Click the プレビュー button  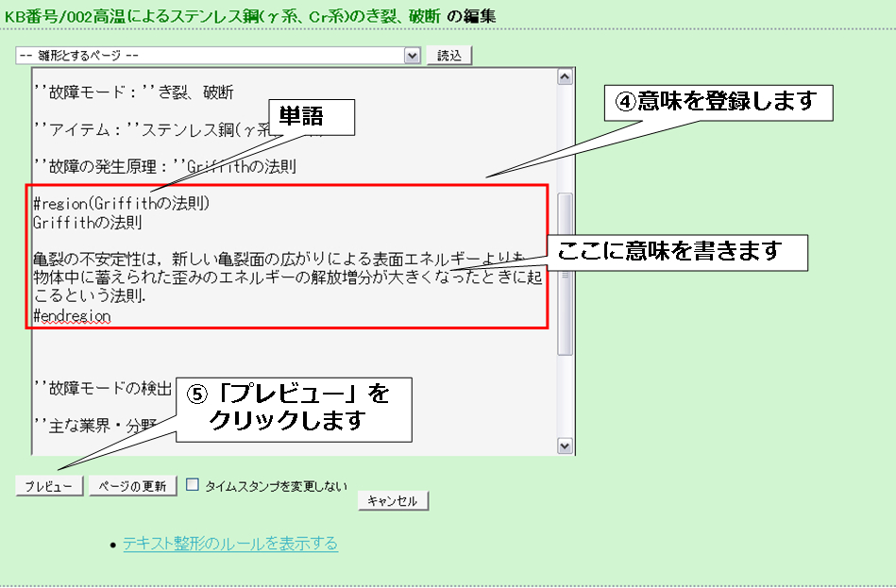[49, 486]
